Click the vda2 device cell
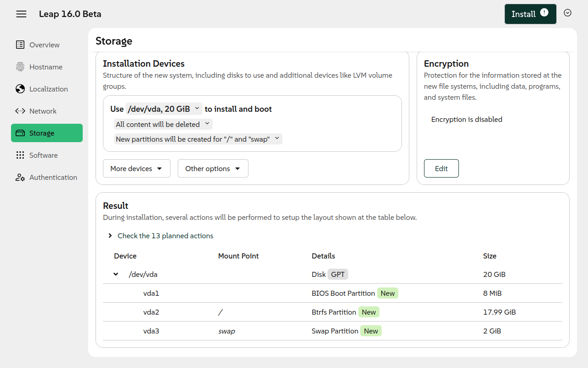This screenshot has width=588, height=368. pos(151,312)
